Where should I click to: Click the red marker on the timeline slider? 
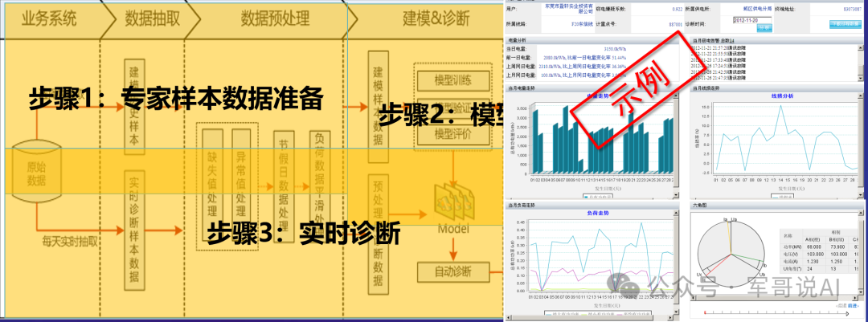[705, 312]
